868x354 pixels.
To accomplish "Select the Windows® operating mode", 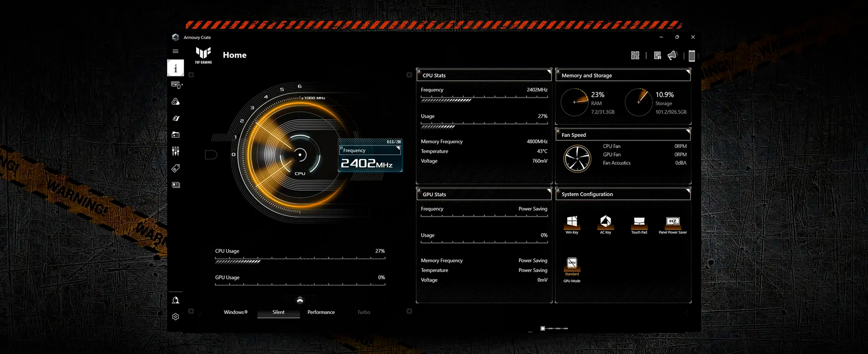I will point(236,312).
